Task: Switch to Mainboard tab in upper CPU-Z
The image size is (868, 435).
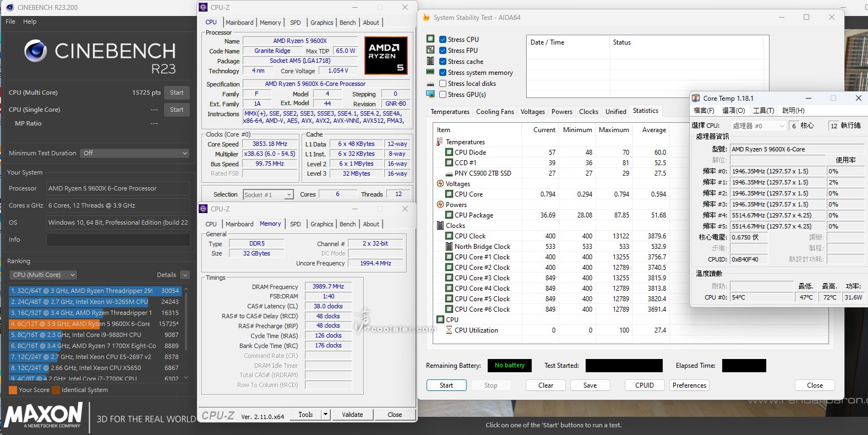Action: 239,23
